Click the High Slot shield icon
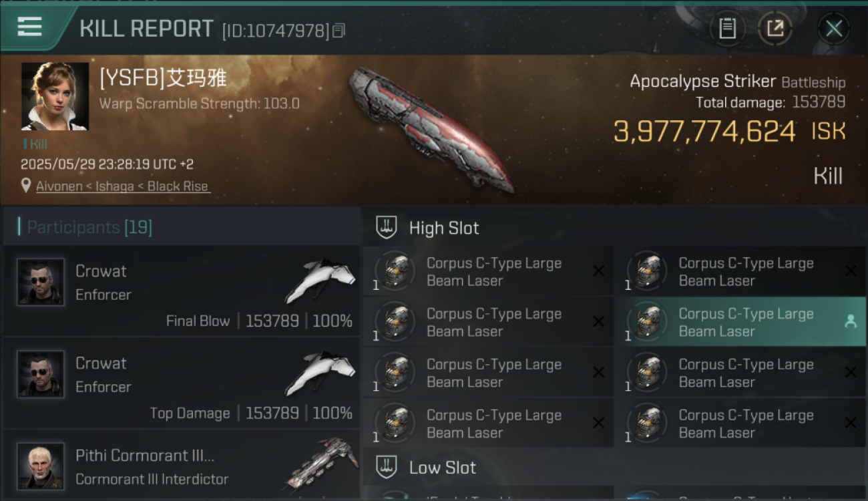 [x=387, y=227]
